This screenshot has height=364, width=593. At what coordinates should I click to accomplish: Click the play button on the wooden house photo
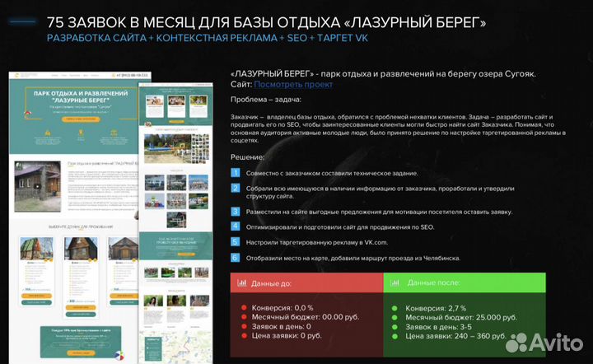(37, 186)
